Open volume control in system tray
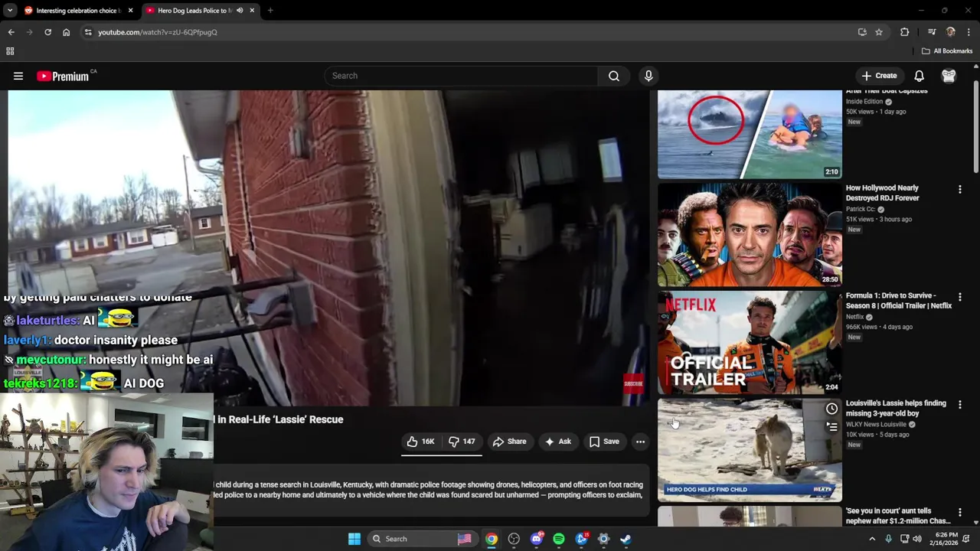980x551 pixels. click(x=917, y=539)
